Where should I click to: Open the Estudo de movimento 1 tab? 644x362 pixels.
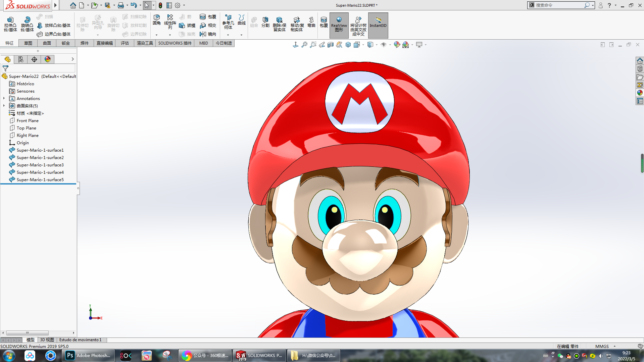81,340
